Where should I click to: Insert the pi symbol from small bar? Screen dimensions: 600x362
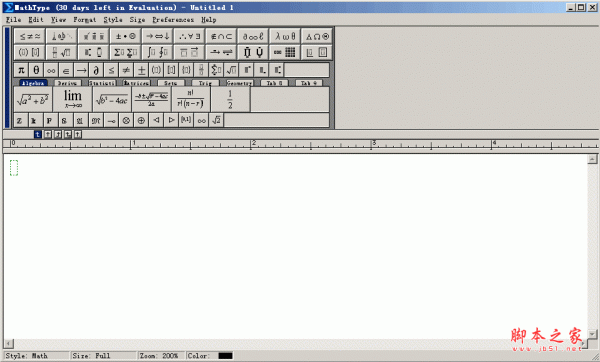coord(21,70)
